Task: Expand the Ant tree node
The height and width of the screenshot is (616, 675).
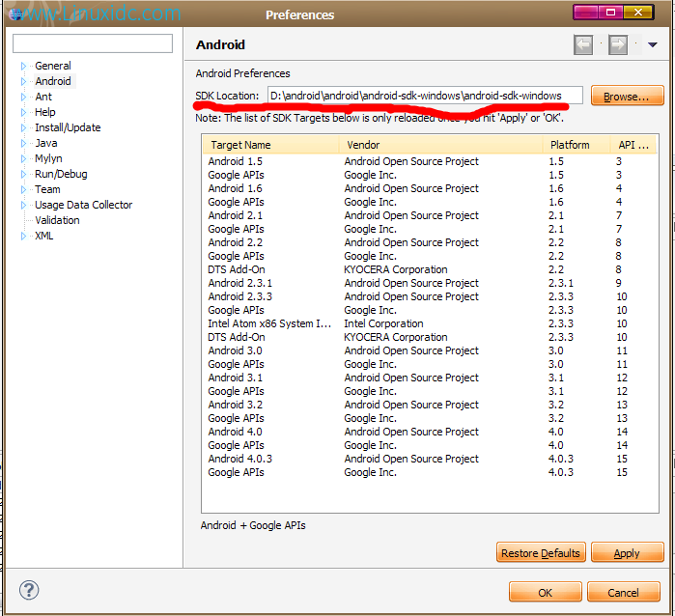Action: click(x=23, y=97)
